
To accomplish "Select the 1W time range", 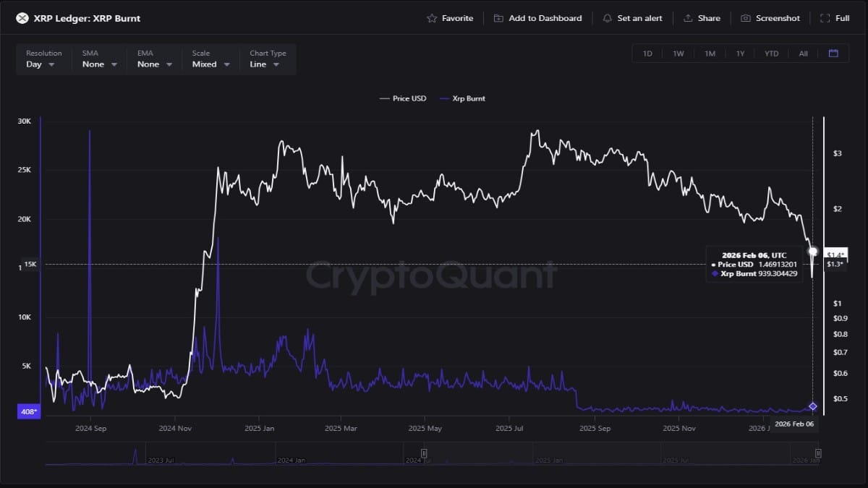I will (678, 53).
